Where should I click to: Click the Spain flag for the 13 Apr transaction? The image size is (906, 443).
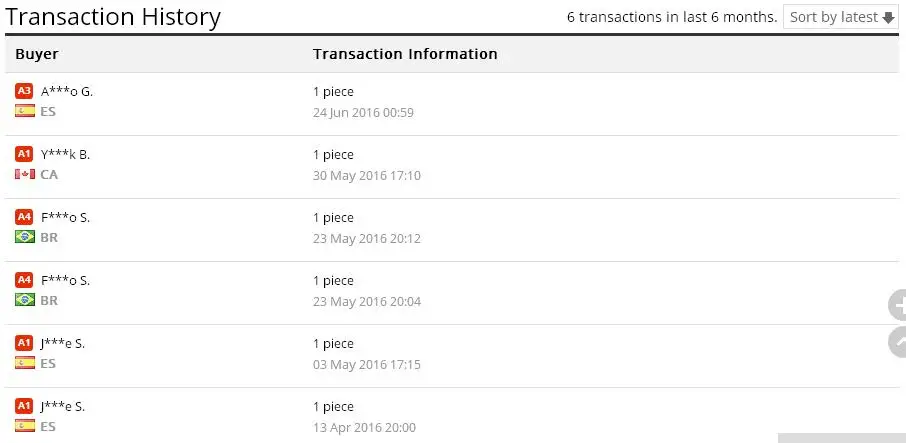coord(25,426)
